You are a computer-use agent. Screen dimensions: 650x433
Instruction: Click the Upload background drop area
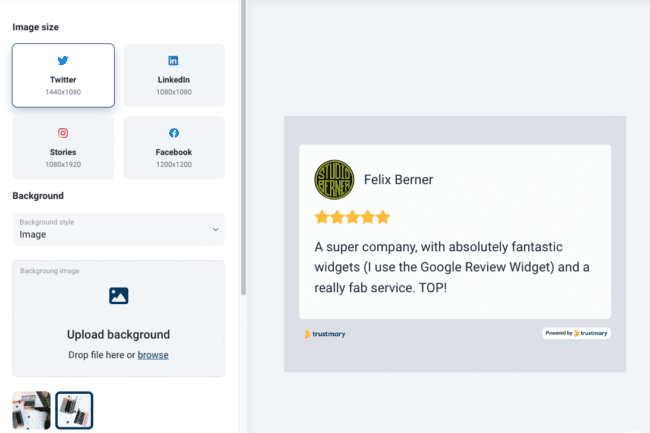pos(118,319)
